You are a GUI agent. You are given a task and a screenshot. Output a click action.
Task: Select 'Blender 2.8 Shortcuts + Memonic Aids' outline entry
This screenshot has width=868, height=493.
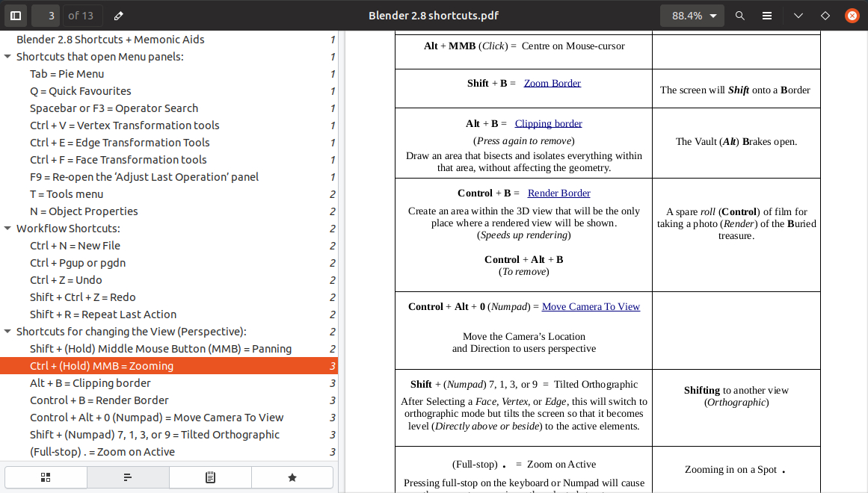pyautogui.click(x=169, y=40)
